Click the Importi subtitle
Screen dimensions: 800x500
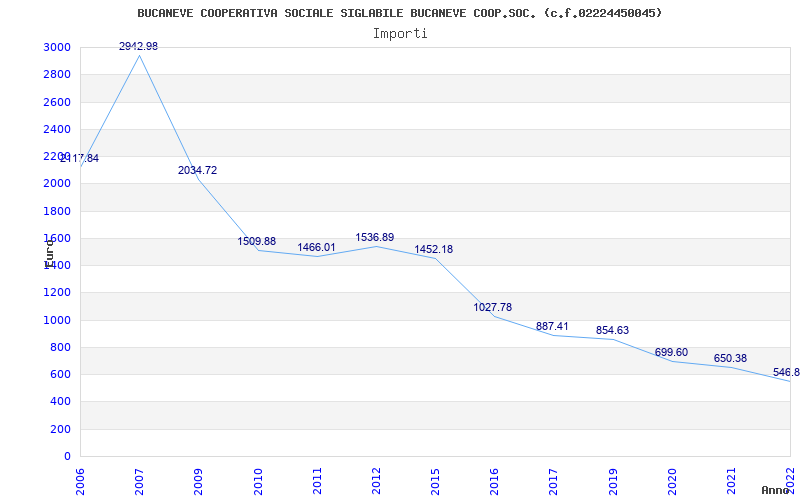pyautogui.click(x=400, y=33)
